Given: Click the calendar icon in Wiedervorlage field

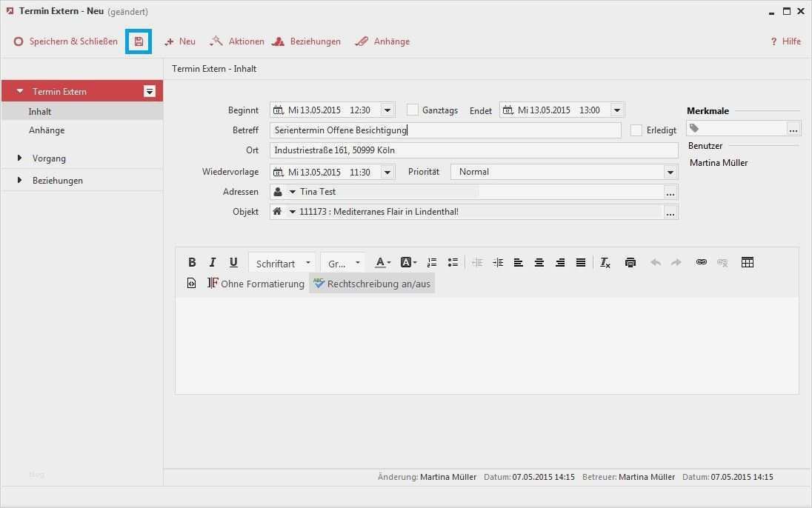Looking at the screenshot, I should coord(279,172).
